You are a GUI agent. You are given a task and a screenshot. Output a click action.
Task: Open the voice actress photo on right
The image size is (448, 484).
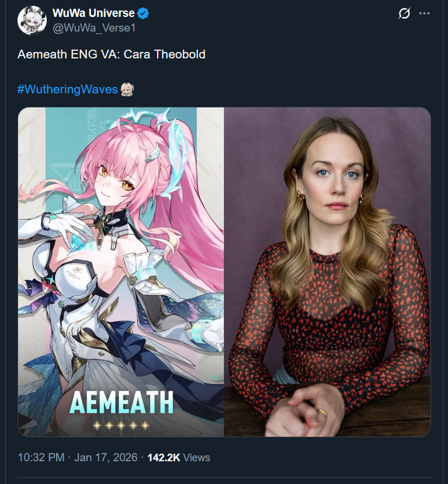coord(327,272)
